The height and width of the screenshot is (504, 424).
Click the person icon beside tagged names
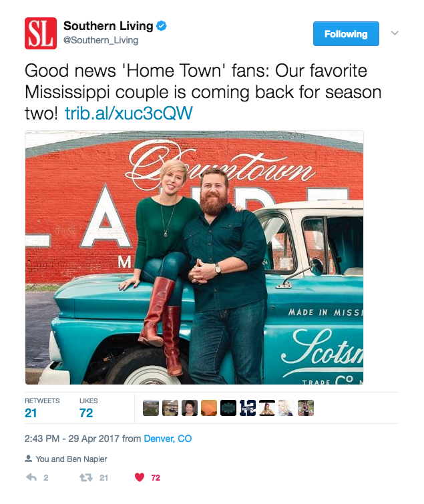pyautogui.click(x=28, y=459)
